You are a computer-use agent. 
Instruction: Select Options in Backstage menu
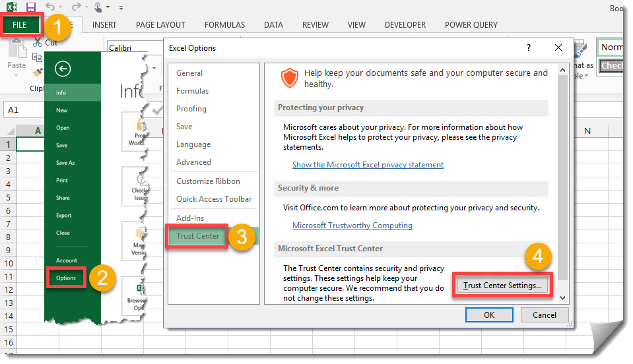pyautogui.click(x=66, y=278)
